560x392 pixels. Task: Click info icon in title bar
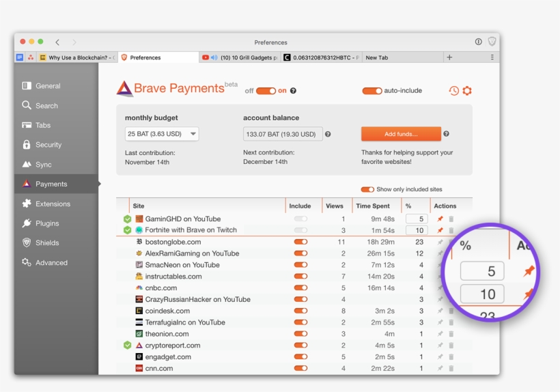(x=479, y=42)
